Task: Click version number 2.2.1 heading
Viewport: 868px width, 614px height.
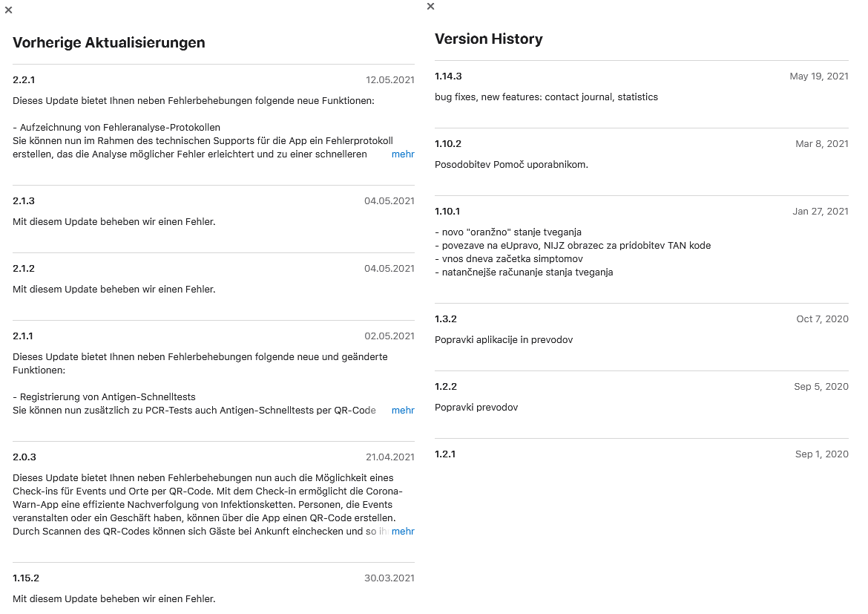Action: (24, 80)
